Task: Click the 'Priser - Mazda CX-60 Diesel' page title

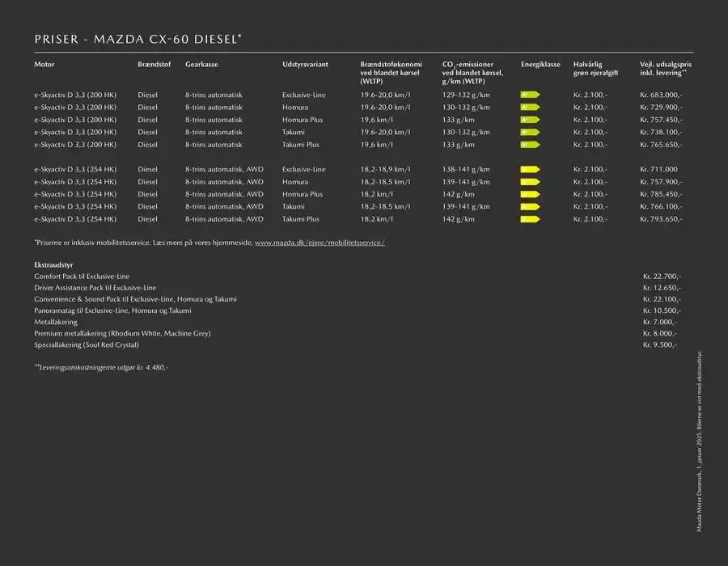Action: [x=138, y=40]
